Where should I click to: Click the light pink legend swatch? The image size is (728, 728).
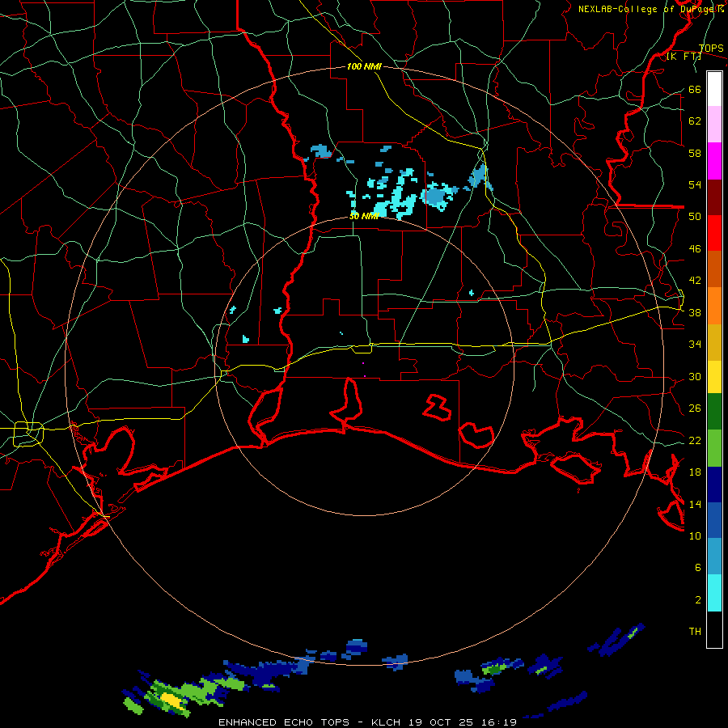pos(714,125)
